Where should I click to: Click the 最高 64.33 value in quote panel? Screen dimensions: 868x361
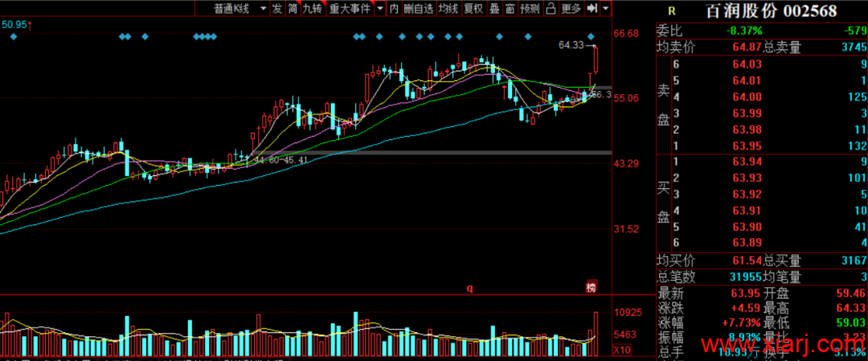click(x=852, y=309)
